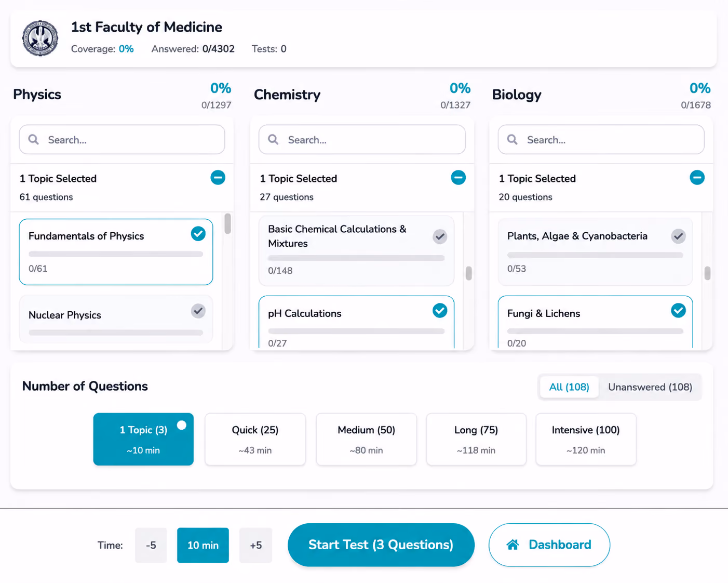The image size is (728, 583).
Task: Click the '61 questions' text
Action: (46, 197)
